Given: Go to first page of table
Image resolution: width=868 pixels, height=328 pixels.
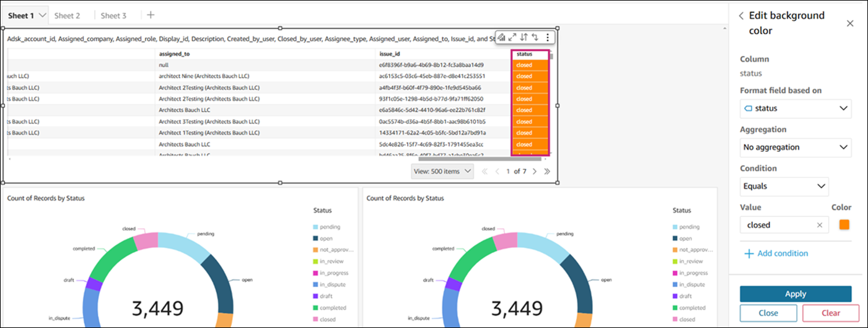Looking at the screenshot, I should (x=485, y=171).
